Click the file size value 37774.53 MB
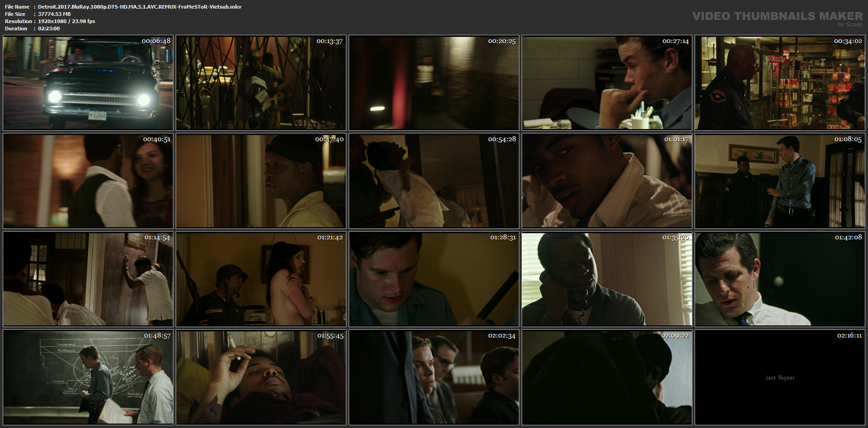Screen dimensions: 868x428 point(54,14)
